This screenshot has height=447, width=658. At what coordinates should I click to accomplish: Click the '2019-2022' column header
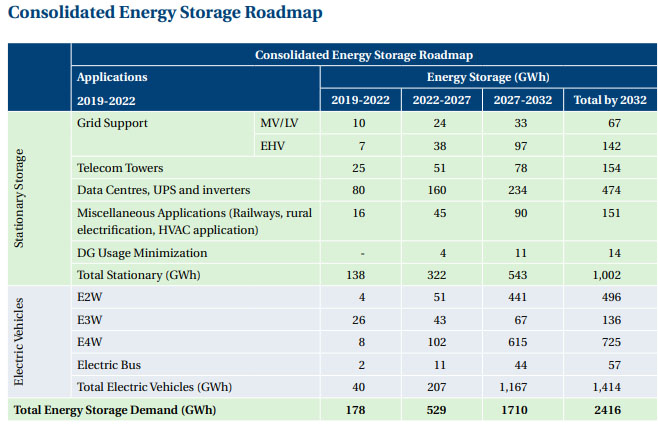pyautogui.click(x=359, y=100)
